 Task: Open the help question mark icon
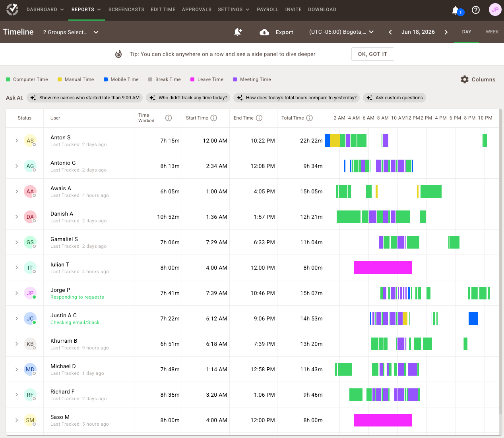pyautogui.click(x=476, y=10)
